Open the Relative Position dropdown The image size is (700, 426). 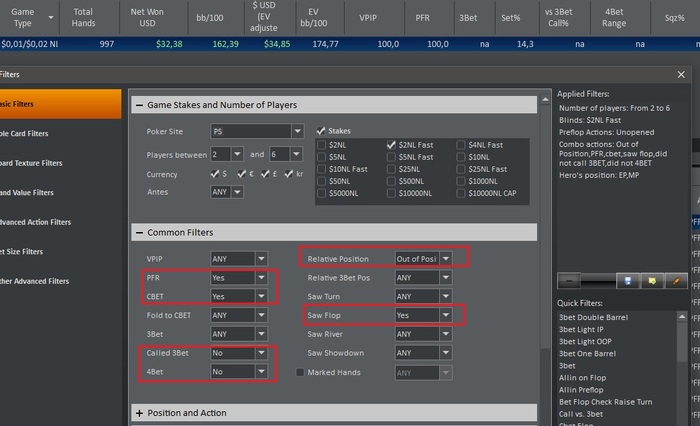click(x=446, y=259)
